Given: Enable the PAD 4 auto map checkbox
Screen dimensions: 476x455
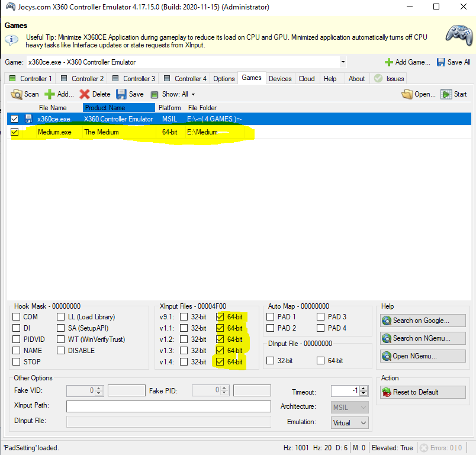Looking at the screenshot, I should click(x=320, y=328).
